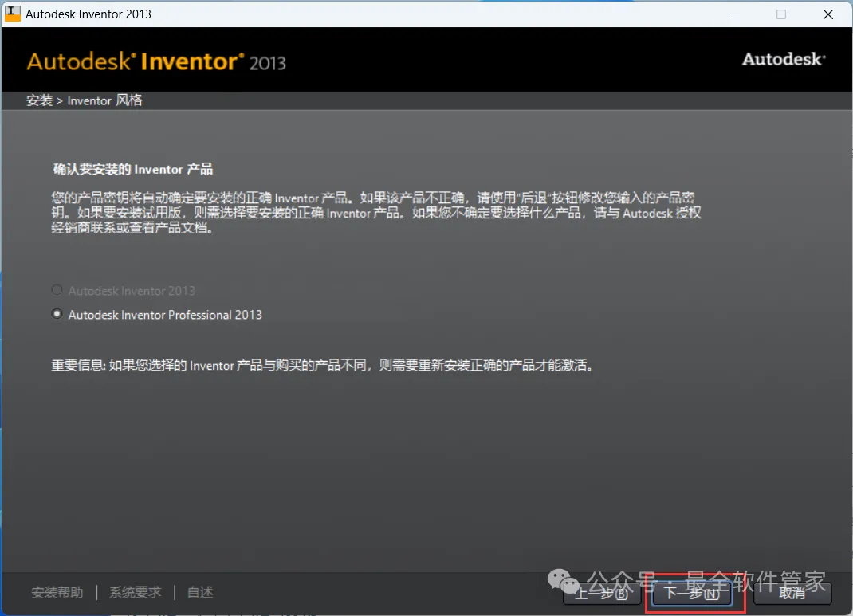Click the Inventor app icon in title bar

13,14
